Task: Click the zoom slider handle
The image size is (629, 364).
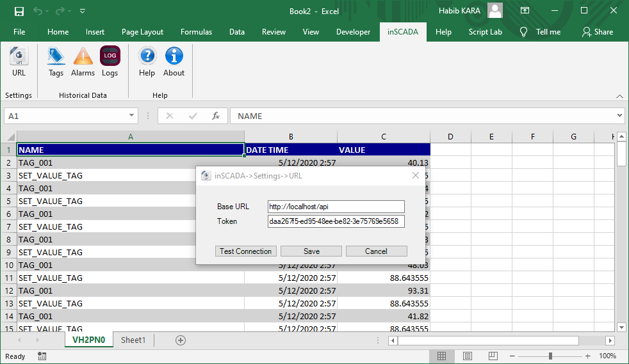Action: coord(550,356)
